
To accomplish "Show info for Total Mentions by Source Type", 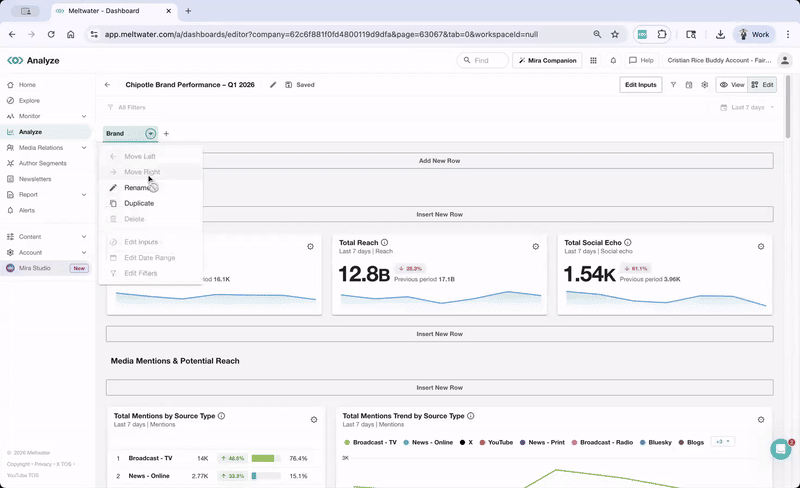I will coord(221,416).
